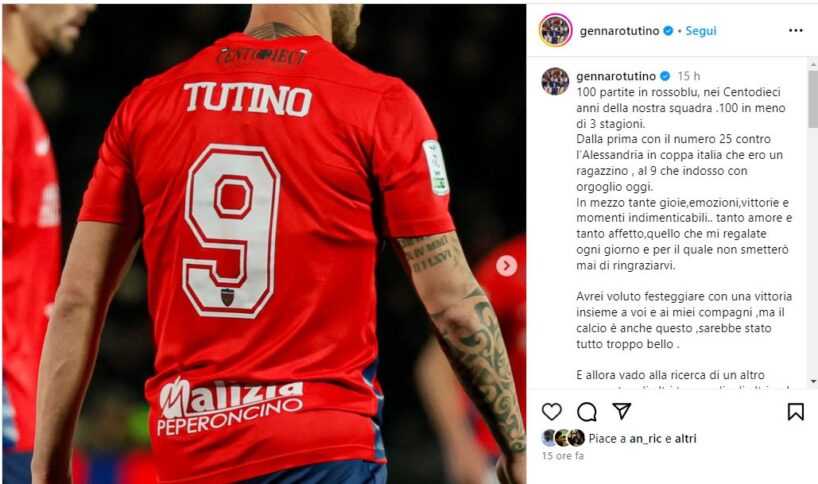Click scrollbar down arrow in caption panel
The width and height of the screenshot is (818, 484).
[x=813, y=382]
